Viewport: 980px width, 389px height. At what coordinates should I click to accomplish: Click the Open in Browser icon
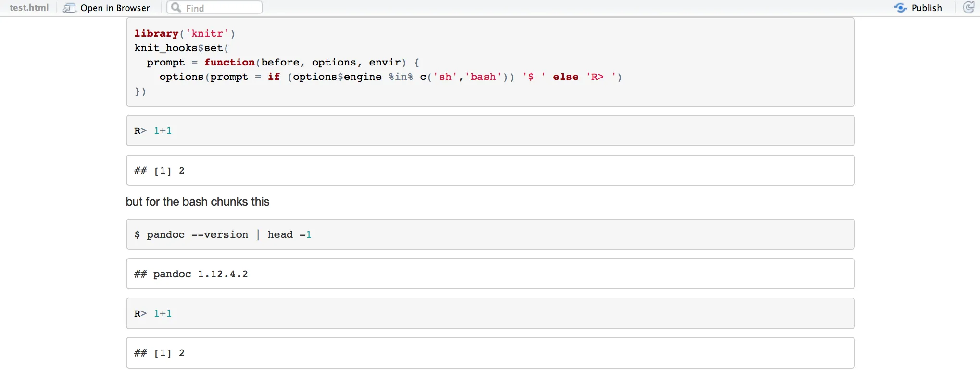(69, 8)
